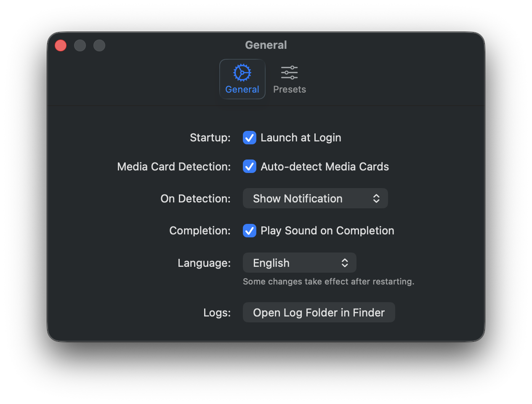The width and height of the screenshot is (532, 404).
Task: Click the General window title
Action: 266,45
